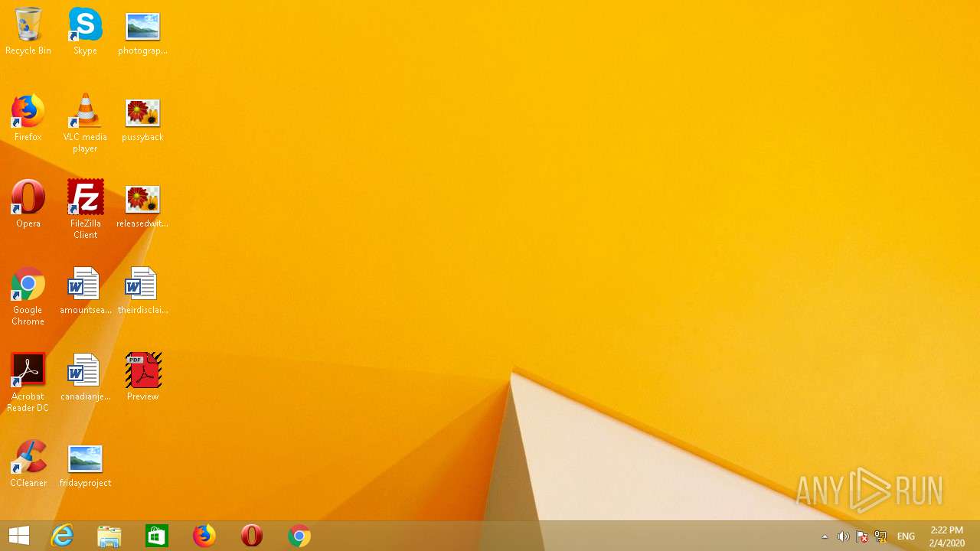Select the Recycle Bin desktop icon

[x=28, y=31]
